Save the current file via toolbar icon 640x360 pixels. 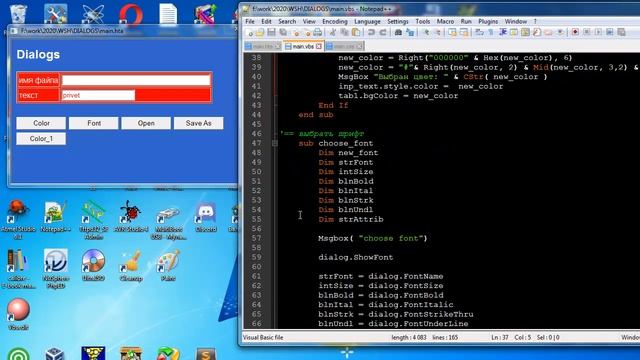coord(271,32)
